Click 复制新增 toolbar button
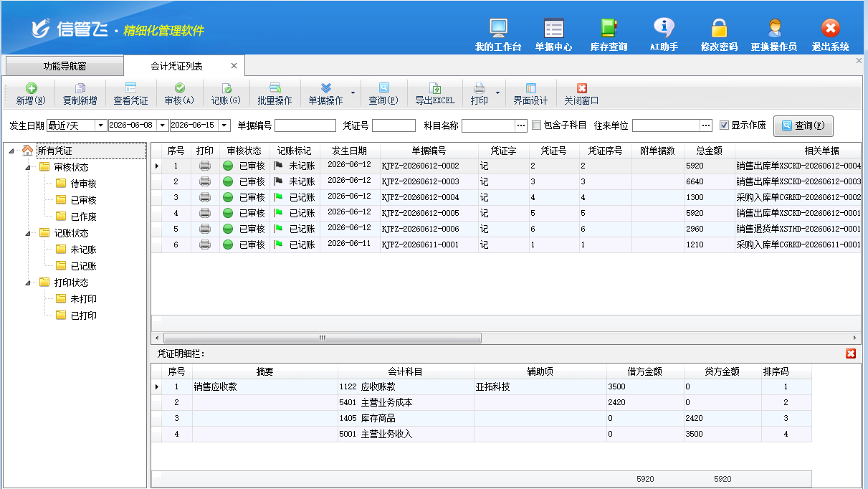The image size is (868, 489). [x=80, y=94]
